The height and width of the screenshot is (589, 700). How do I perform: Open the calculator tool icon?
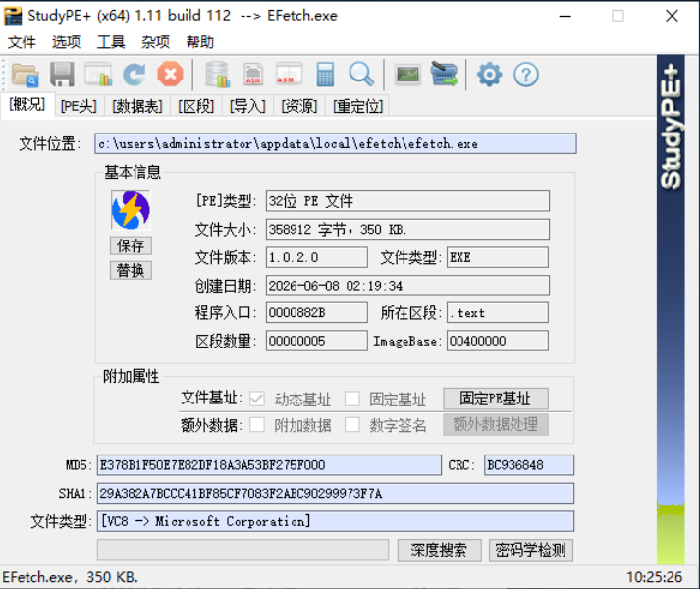click(325, 75)
